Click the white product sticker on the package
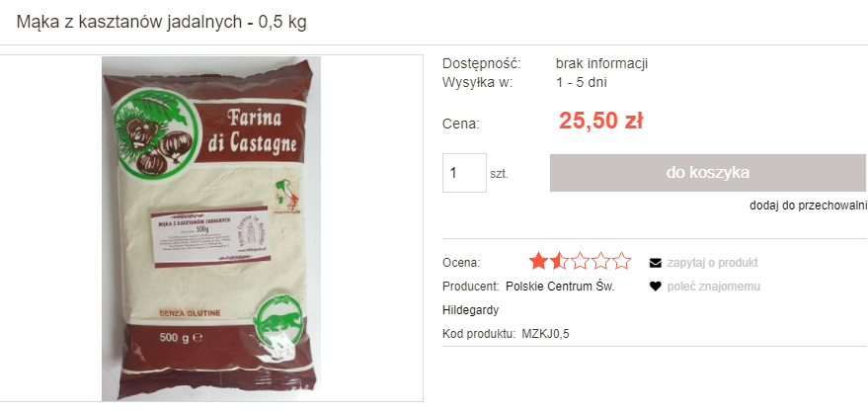The height and width of the screenshot is (414, 868). point(210,237)
